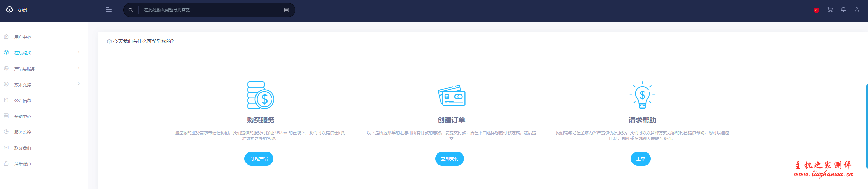This screenshot has width=868, height=189.
Task: Go to 用户中心 in sidebar
Action: (23, 37)
